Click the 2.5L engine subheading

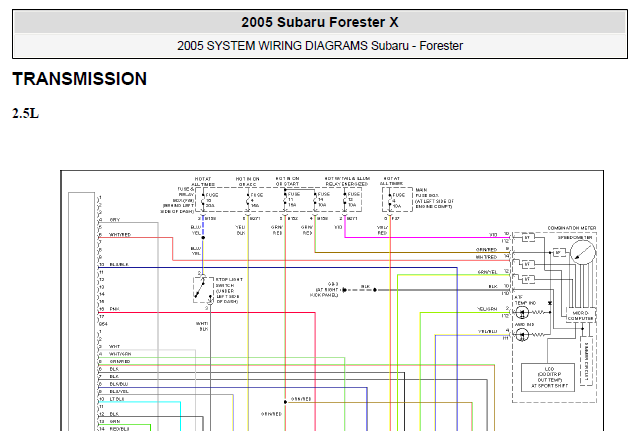[25, 113]
